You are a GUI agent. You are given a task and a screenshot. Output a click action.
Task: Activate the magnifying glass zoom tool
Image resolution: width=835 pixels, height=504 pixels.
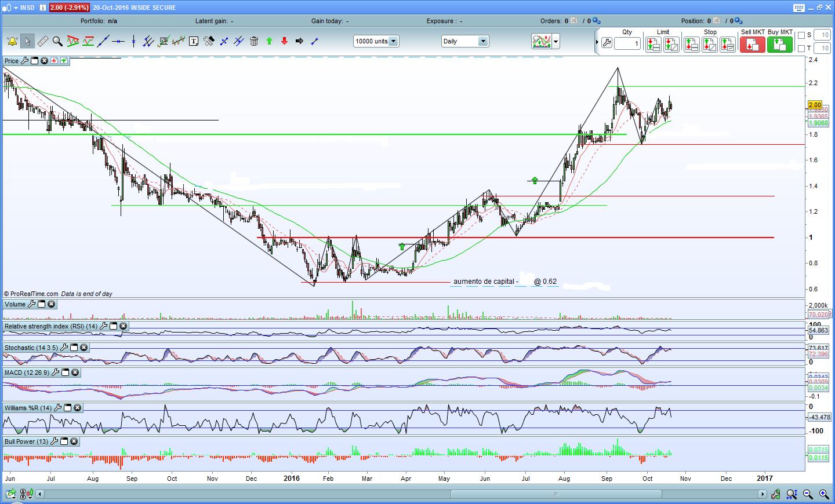click(57, 41)
